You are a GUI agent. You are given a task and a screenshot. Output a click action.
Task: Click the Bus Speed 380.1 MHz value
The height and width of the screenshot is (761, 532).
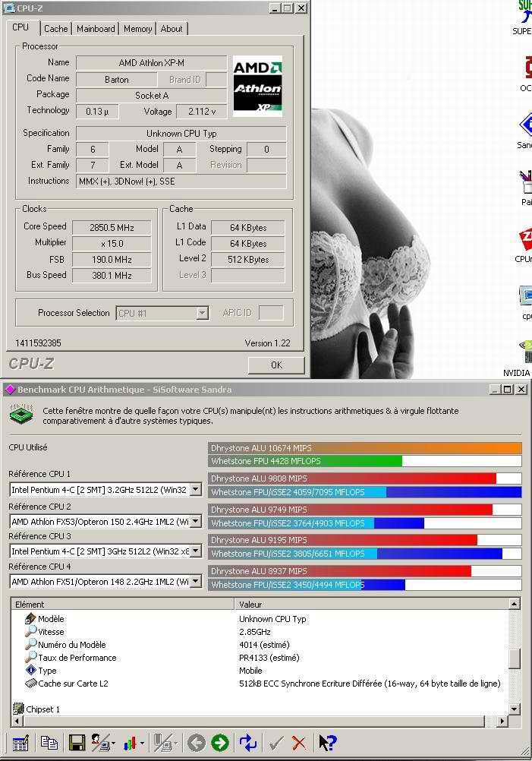coord(112,275)
